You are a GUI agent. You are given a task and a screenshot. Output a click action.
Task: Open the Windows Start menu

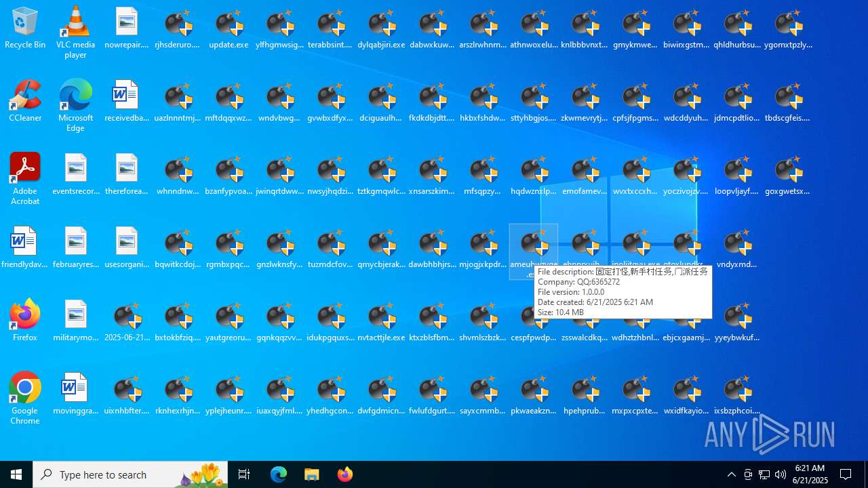click(16, 474)
